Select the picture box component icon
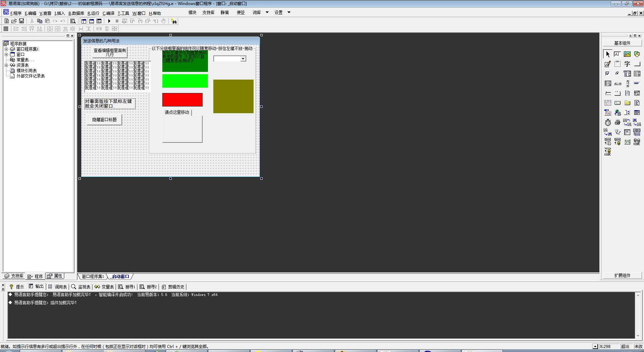 [627, 54]
